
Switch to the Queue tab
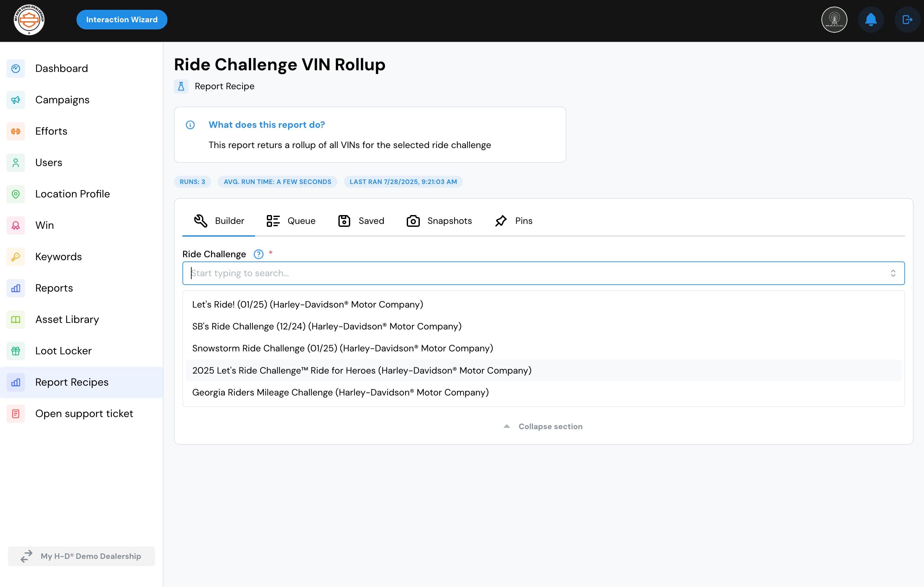[291, 221]
